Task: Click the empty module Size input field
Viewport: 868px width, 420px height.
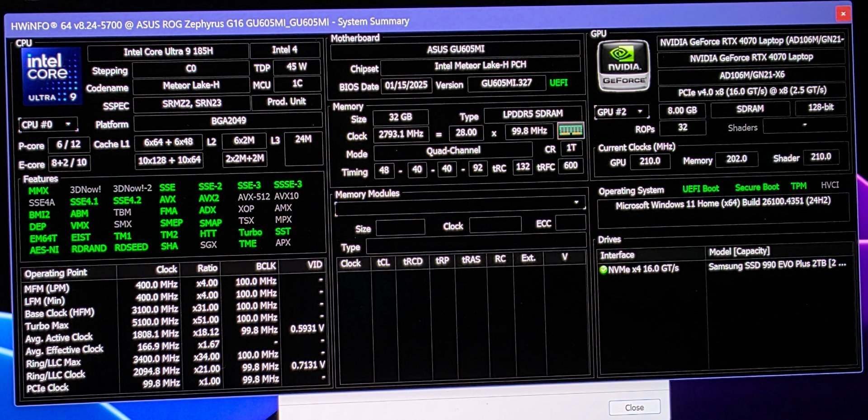Action: [x=400, y=227]
